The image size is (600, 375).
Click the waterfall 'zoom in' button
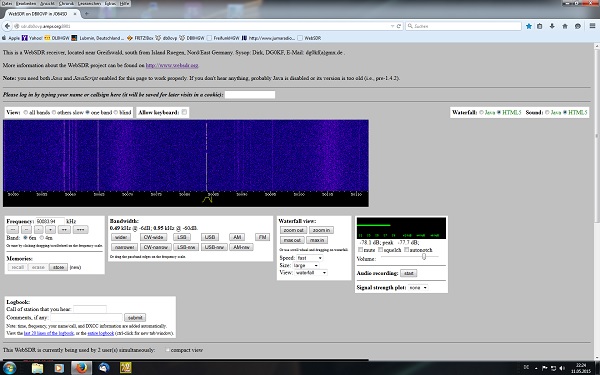click(x=321, y=230)
